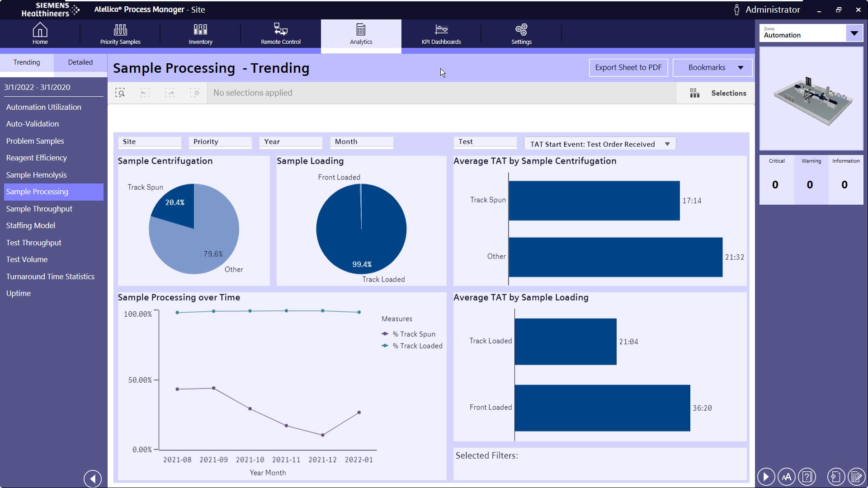Open the Inventory module
The image size is (868, 488).
(200, 34)
